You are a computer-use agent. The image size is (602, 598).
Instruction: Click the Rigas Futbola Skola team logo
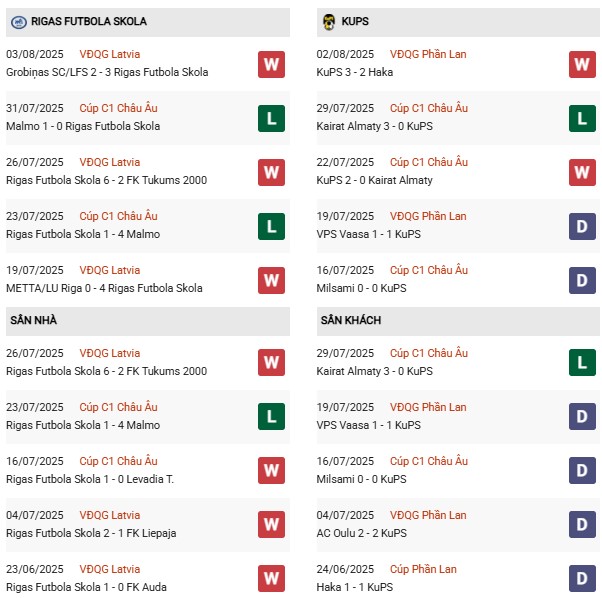pos(18,21)
